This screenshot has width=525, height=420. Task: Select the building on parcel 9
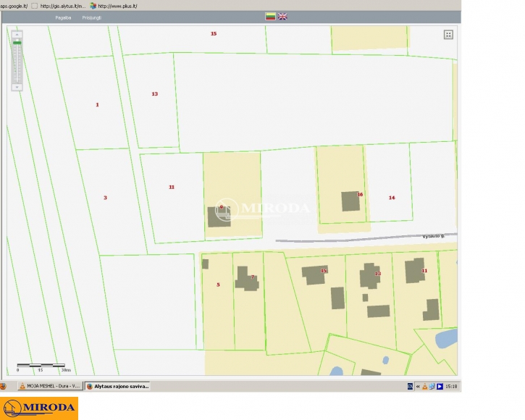[x=219, y=217]
